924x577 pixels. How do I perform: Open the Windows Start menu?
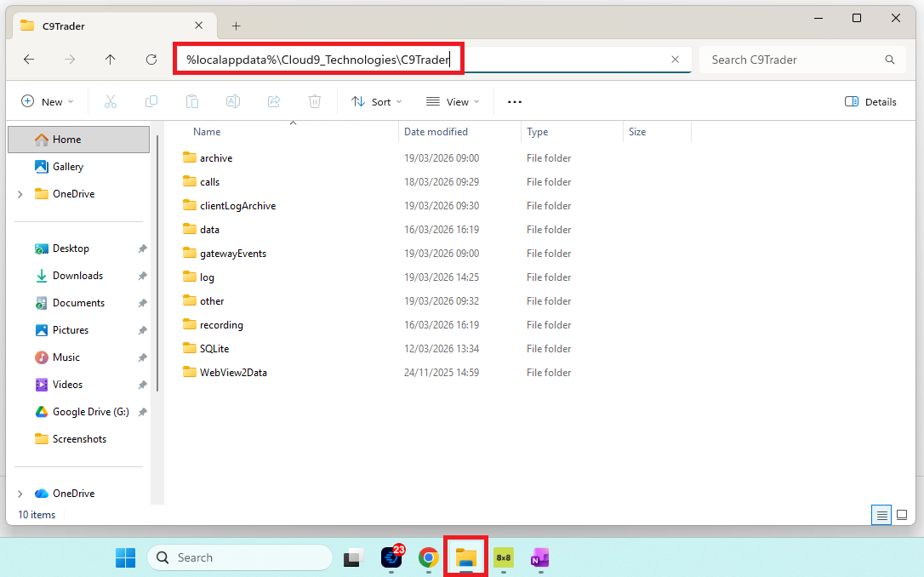coord(126,557)
